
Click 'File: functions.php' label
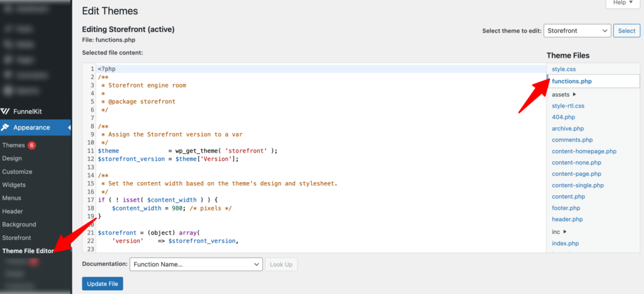(108, 40)
